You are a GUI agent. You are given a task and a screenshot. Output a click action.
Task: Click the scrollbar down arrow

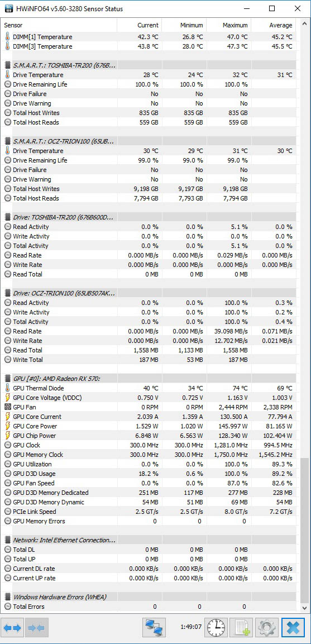pos(304,608)
